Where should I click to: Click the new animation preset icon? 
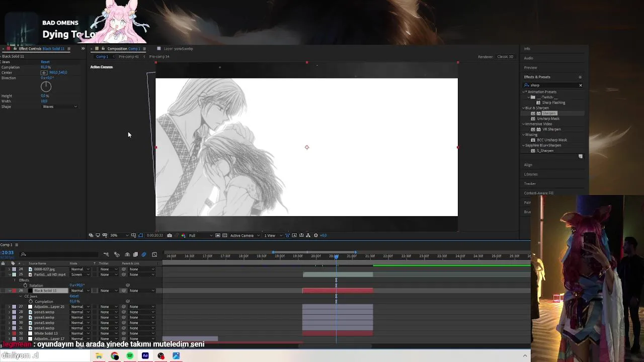[581, 156]
